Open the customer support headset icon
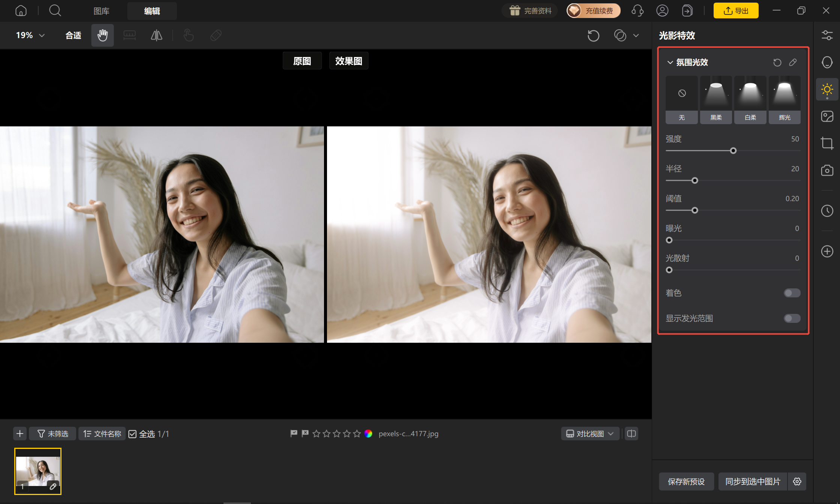This screenshot has width=840, height=504. point(637,10)
